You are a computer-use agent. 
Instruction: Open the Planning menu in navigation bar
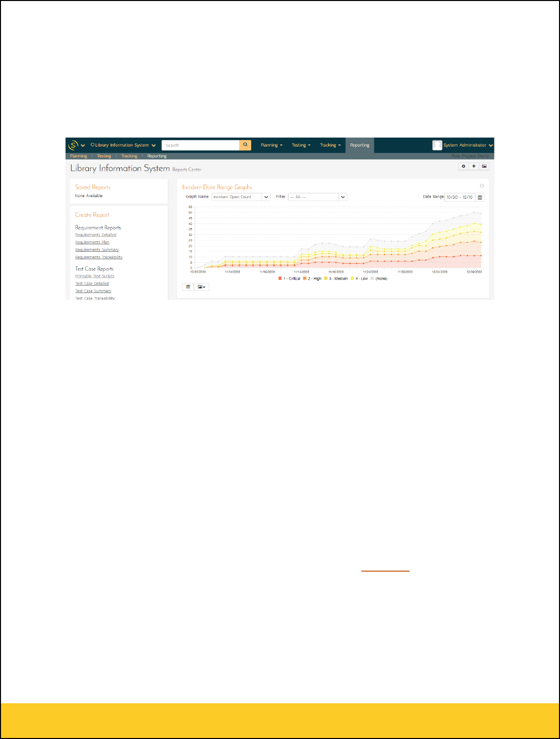tap(272, 146)
